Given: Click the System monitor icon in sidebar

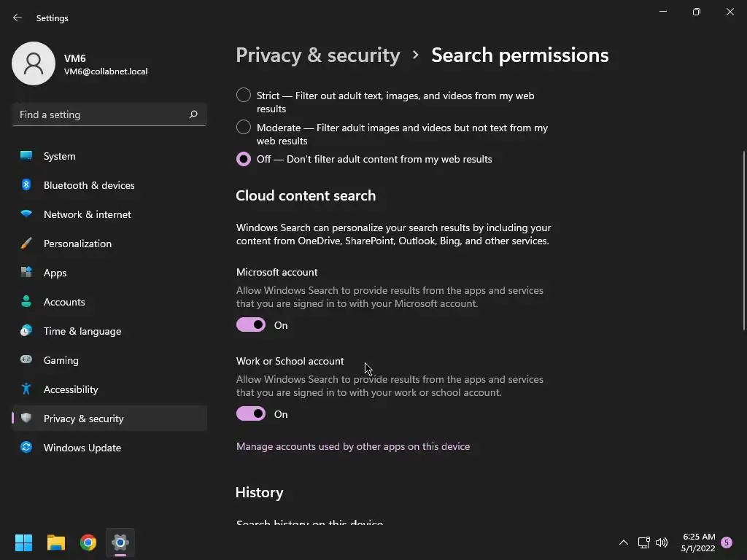Looking at the screenshot, I should tap(26, 156).
